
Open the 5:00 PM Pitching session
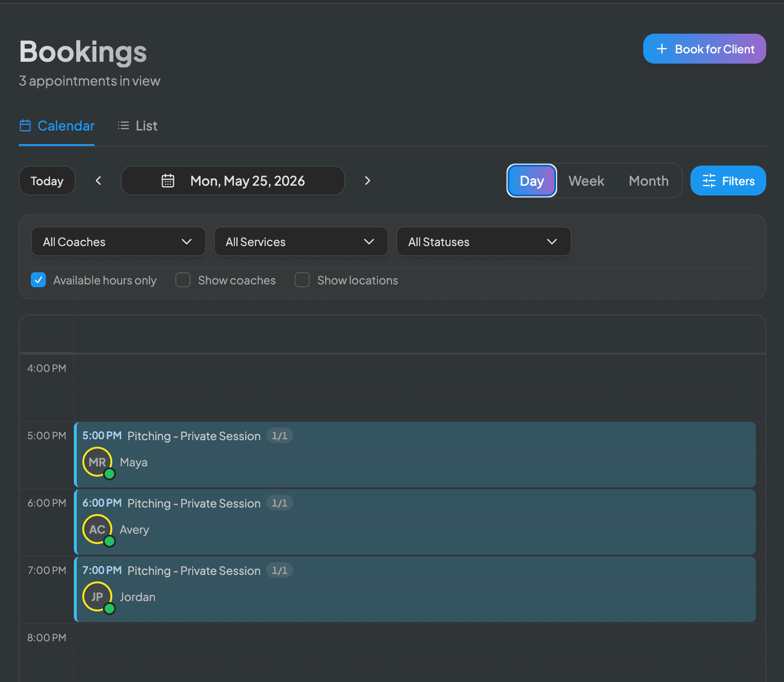(x=415, y=455)
